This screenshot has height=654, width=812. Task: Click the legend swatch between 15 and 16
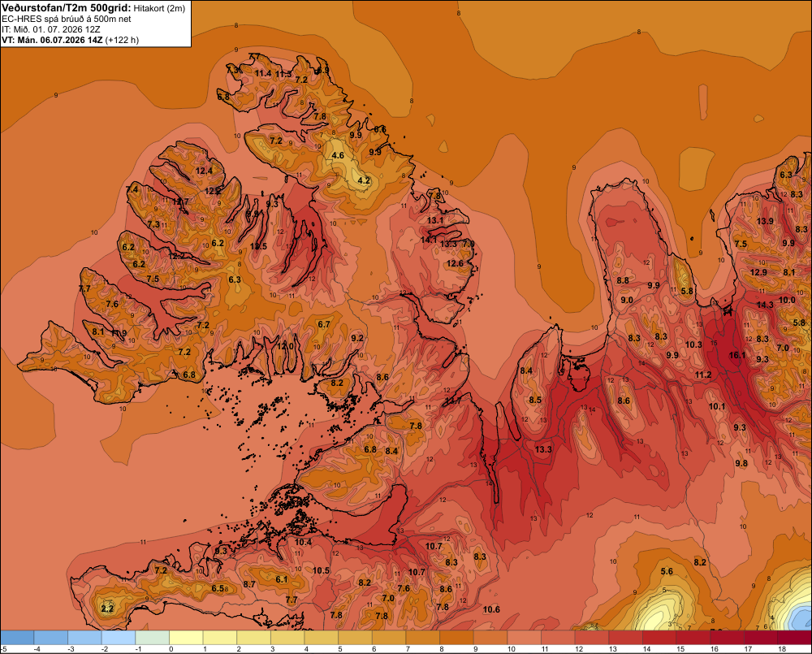[693, 638]
